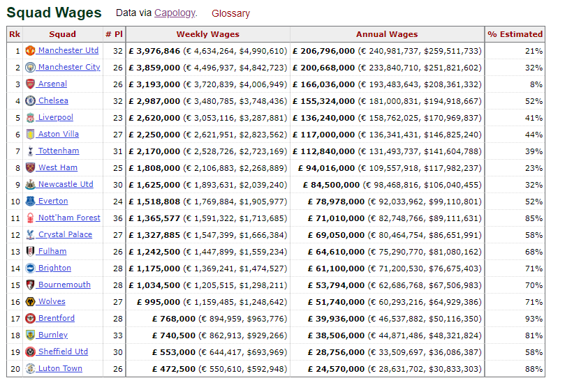Viewport: 588px width, 378px height.
Task: Open the Manchester Utd squad link
Action: [x=68, y=50]
